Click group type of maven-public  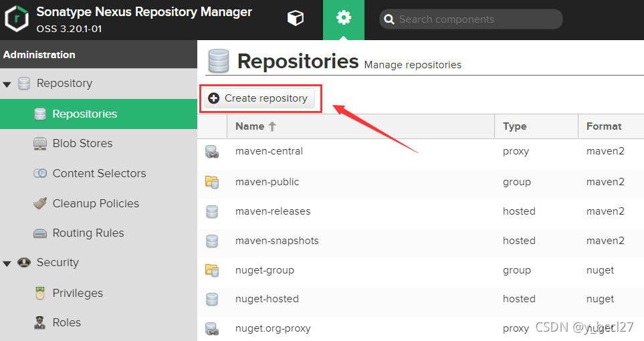(x=517, y=182)
